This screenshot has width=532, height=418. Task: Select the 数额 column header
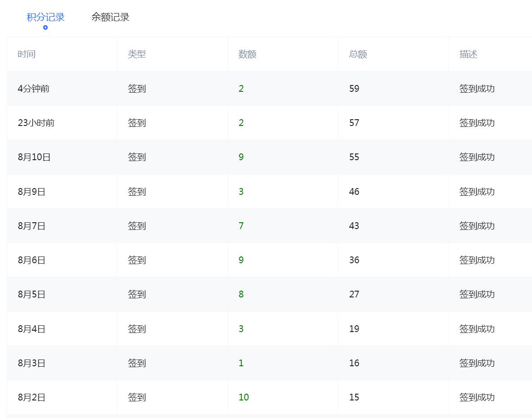[x=247, y=54]
